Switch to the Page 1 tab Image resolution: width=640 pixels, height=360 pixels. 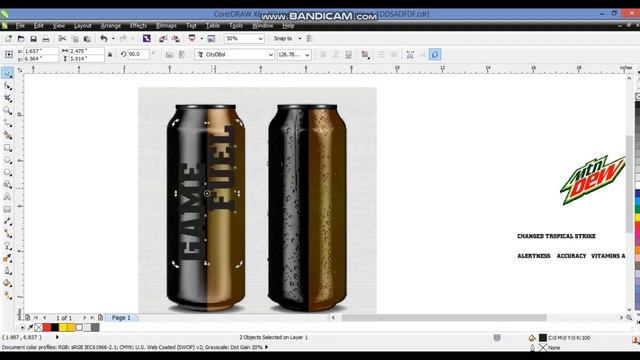click(x=121, y=318)
